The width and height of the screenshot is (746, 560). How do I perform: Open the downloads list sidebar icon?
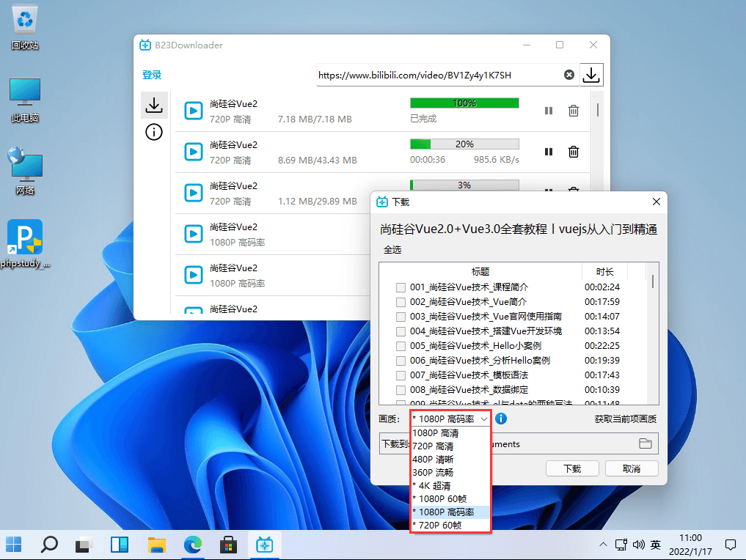tap(154, 105)
